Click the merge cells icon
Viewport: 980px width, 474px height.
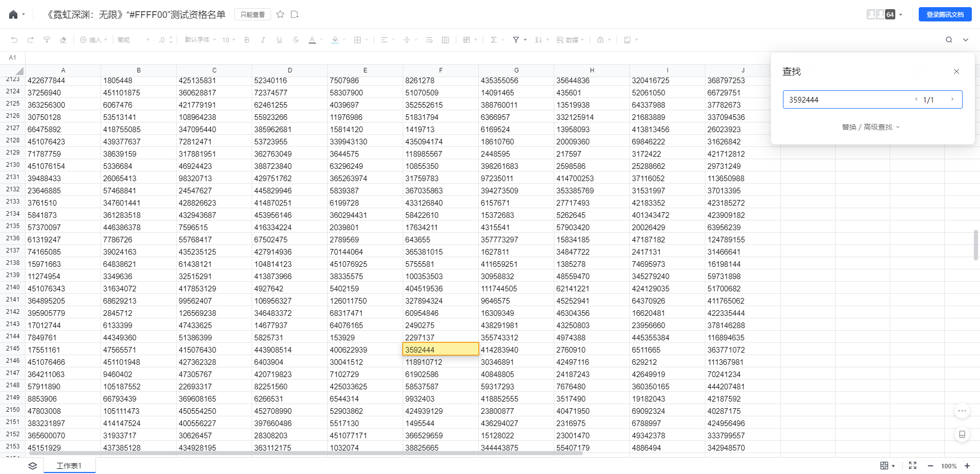(x=445, y=40)
